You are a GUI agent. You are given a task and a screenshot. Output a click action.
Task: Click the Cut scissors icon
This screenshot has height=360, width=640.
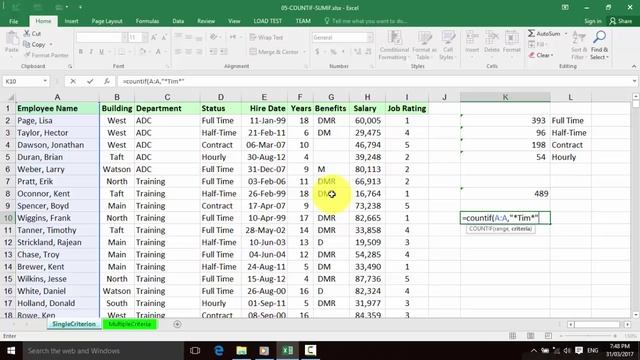click(x=27, y=33)
